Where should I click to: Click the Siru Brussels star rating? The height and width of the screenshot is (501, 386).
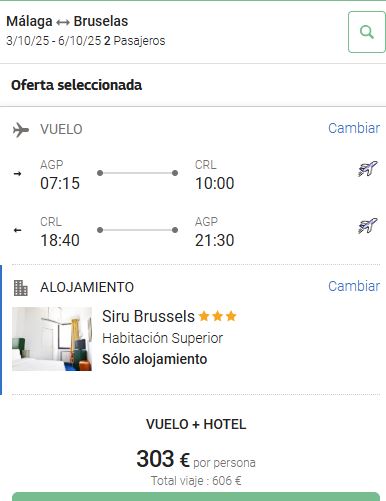(x=217, y=316)
